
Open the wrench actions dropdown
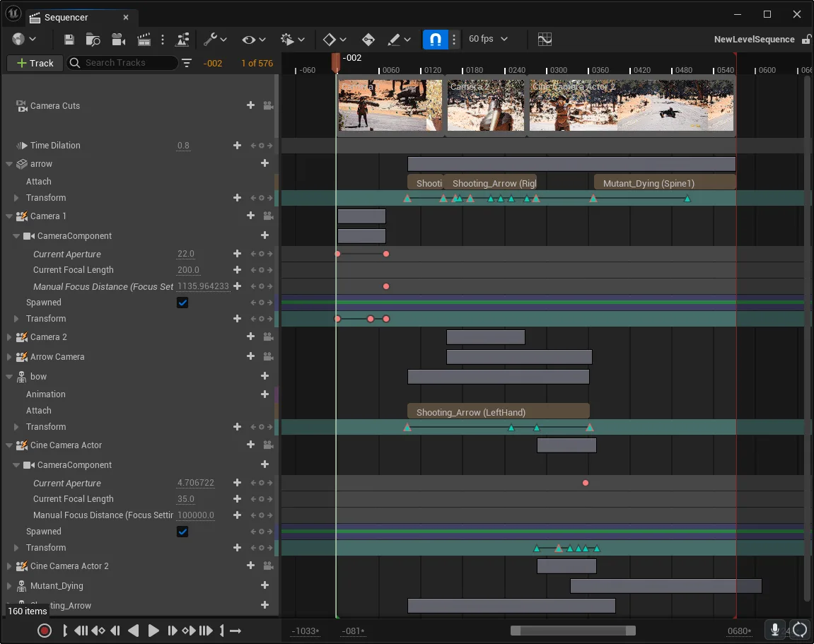[216, 40]
